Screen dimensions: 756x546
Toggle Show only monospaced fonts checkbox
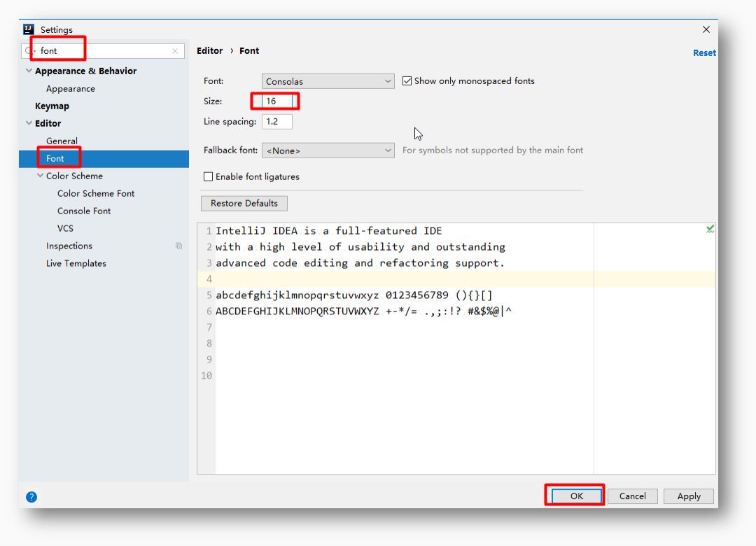[x=407, y=81]
